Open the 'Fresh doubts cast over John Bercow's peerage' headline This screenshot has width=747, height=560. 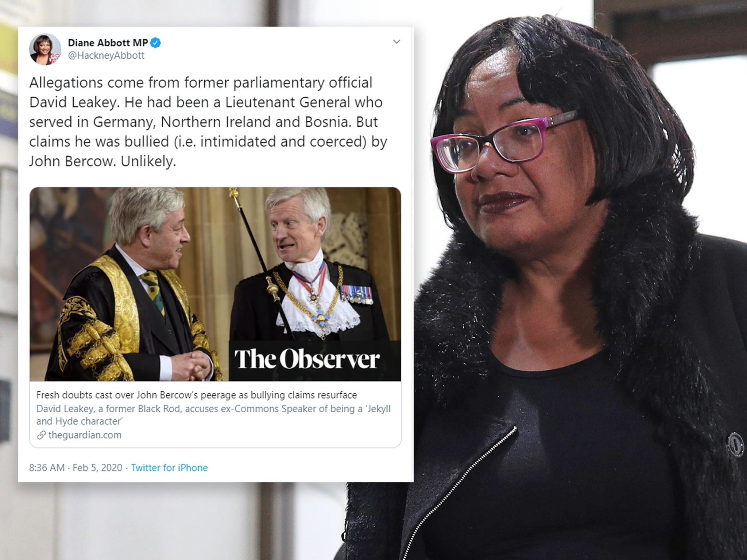point(197,395)
